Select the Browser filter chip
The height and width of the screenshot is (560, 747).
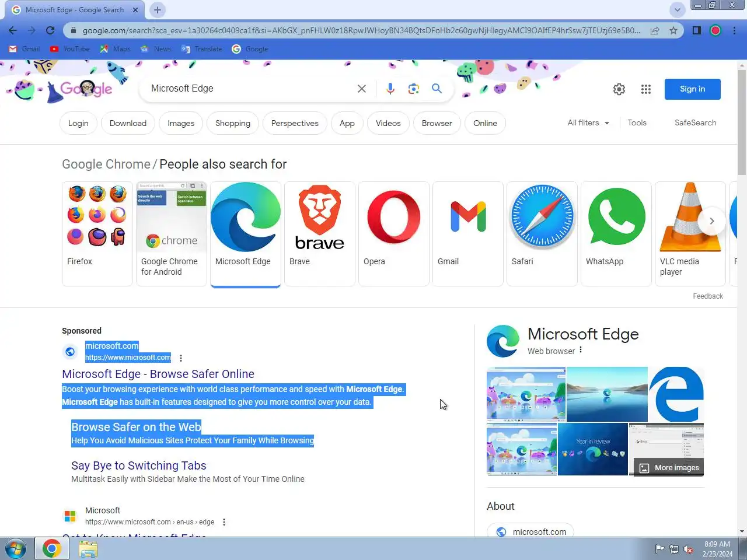pyautogui.click(x=437, y=123)
